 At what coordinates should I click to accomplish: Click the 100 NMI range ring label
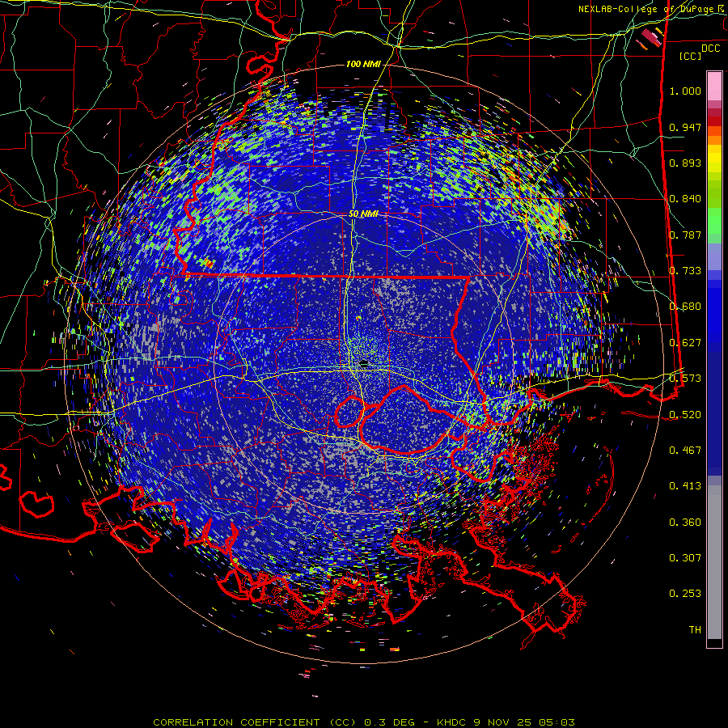point(363,64)
